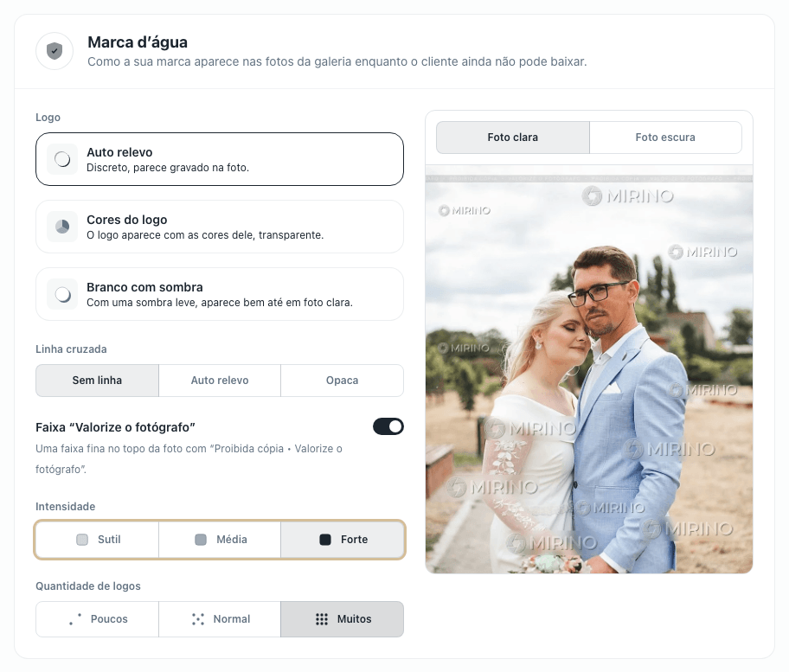The width and height of the screenshot is (789, 672).
Task: Choose the Cores do logo option
Action: coord(220,227)
